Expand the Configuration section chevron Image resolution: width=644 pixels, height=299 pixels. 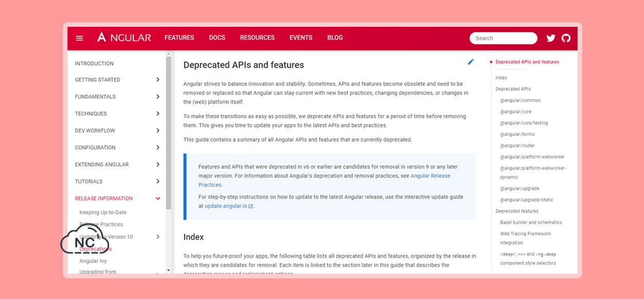point(158,148)
